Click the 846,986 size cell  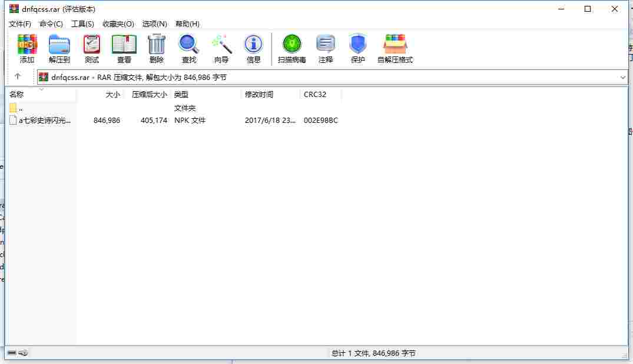pos(107,120)
